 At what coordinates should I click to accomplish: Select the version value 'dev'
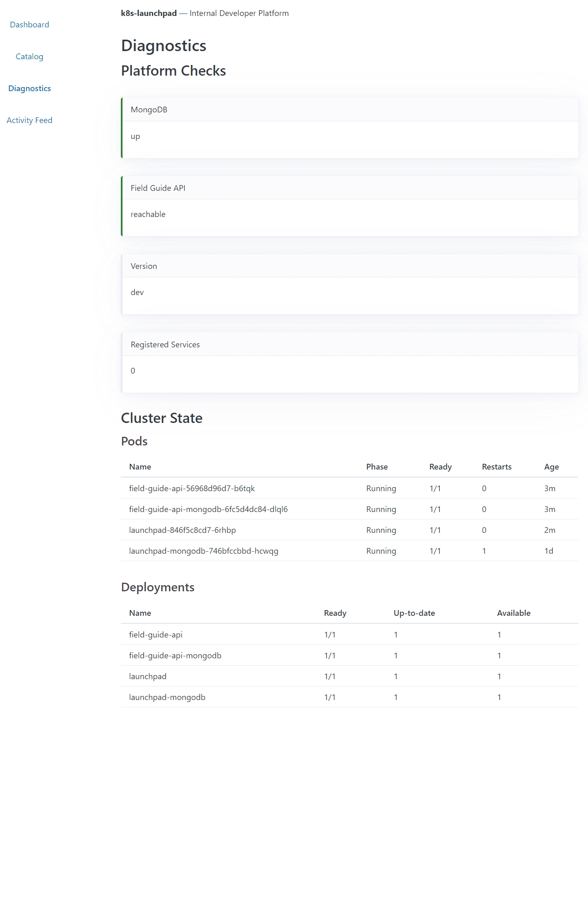click(137, 292)
